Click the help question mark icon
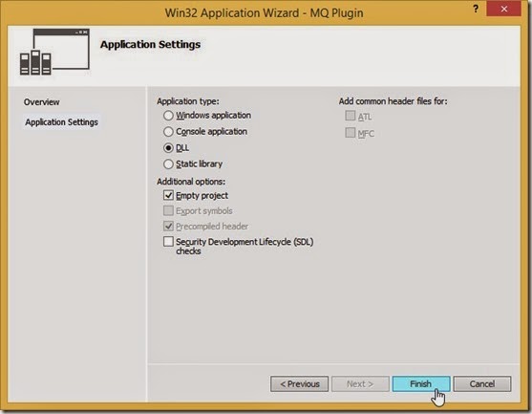 pos(476,9)
